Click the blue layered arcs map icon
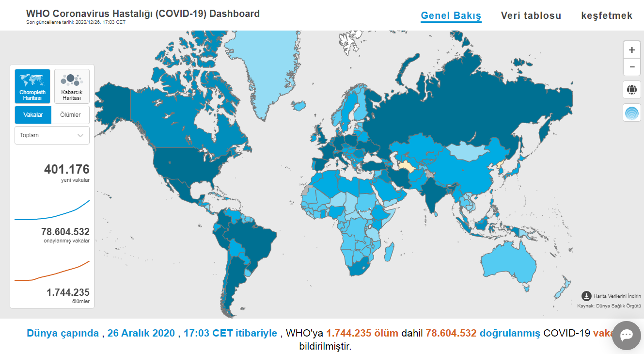 click(631, 113)
